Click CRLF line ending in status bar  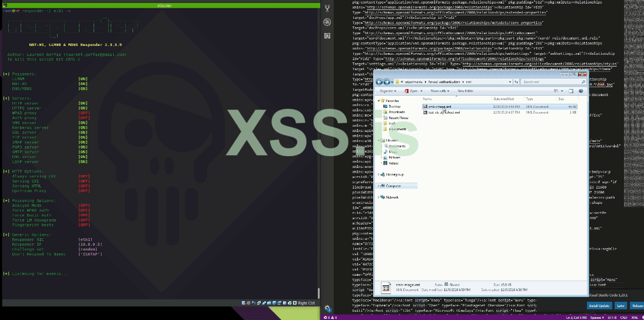(x=623, y=318)
